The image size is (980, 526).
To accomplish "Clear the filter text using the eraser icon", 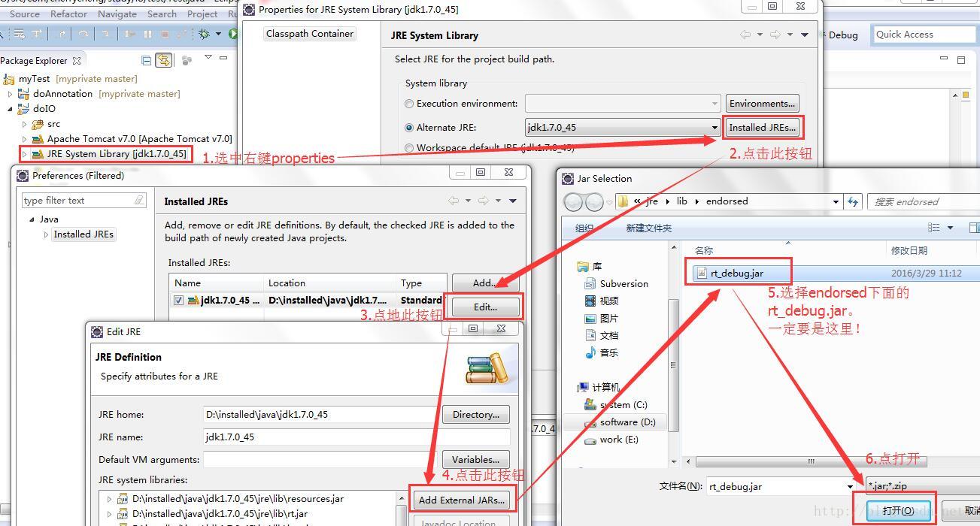I will pyautogui.click(x=139, y=201).
